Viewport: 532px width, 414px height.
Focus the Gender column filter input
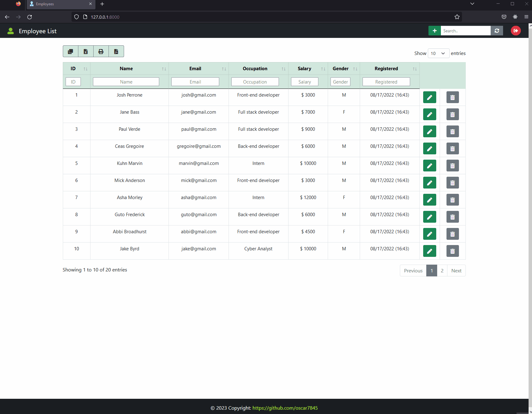pos(340,82)
